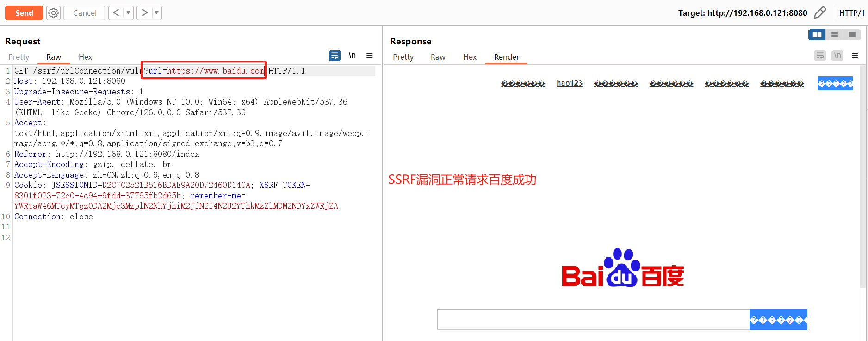Toggle non-printable chars in Response panel
This screenshot has height=341, width=868.
coord(837,56)
